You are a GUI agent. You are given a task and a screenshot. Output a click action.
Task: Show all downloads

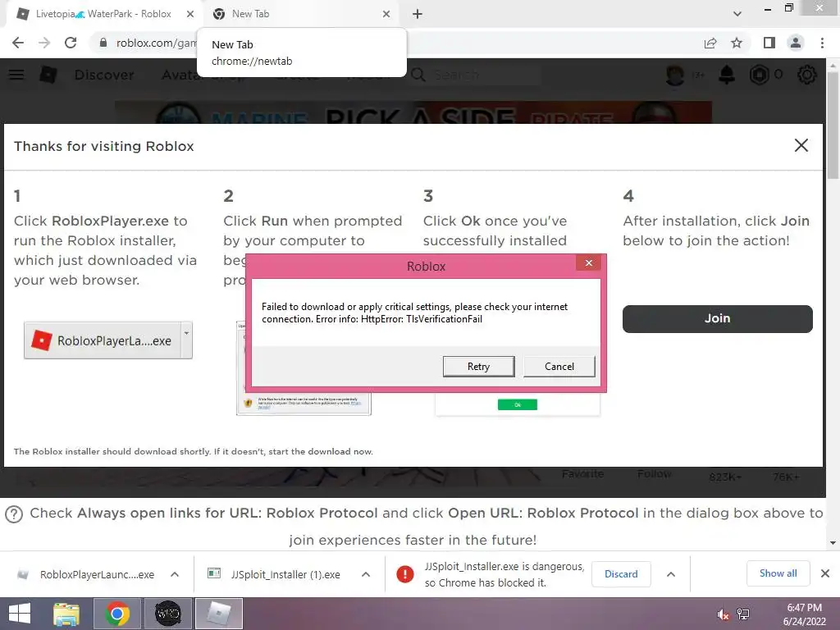pos(778,573)
